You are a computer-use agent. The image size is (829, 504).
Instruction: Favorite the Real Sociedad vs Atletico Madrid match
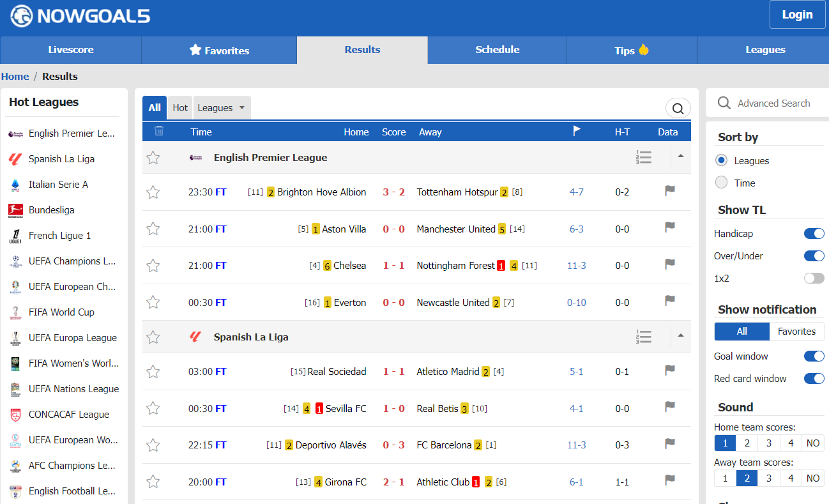[x=153, y=372]
